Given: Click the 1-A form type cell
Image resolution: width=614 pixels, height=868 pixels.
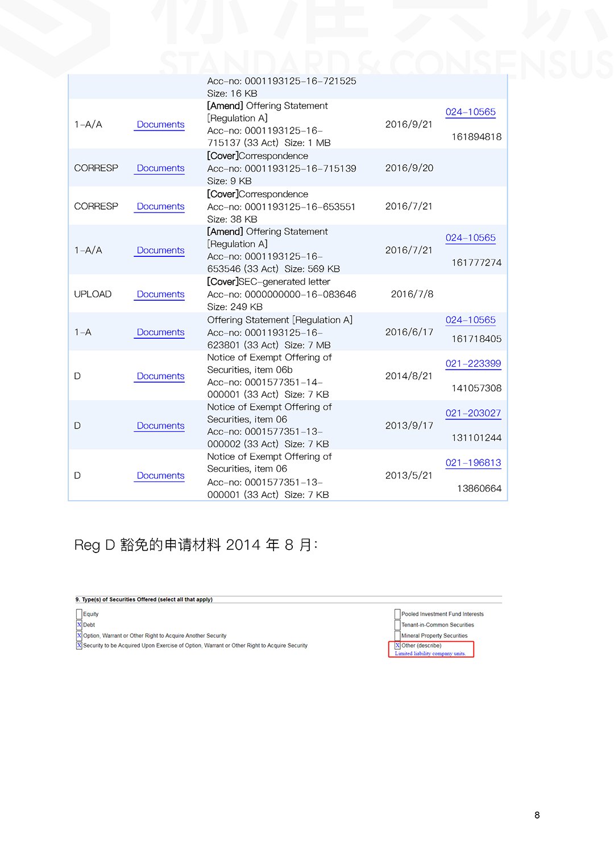Looking at the screenshot, I should [83, 333].
